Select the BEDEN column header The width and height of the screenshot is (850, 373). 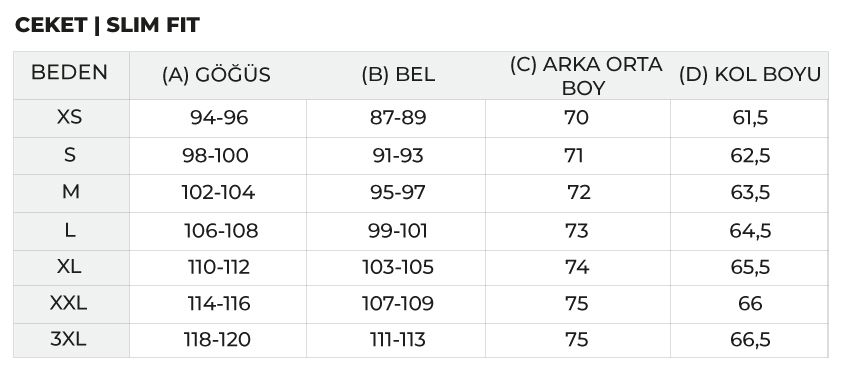pos(69,73)
